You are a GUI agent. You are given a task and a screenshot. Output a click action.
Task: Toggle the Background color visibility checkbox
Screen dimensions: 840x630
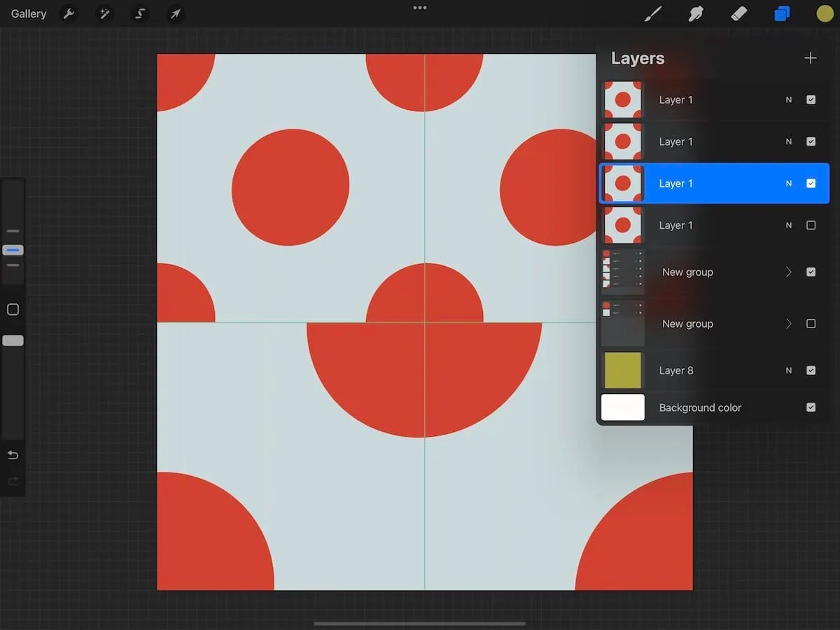click(811, 407)
